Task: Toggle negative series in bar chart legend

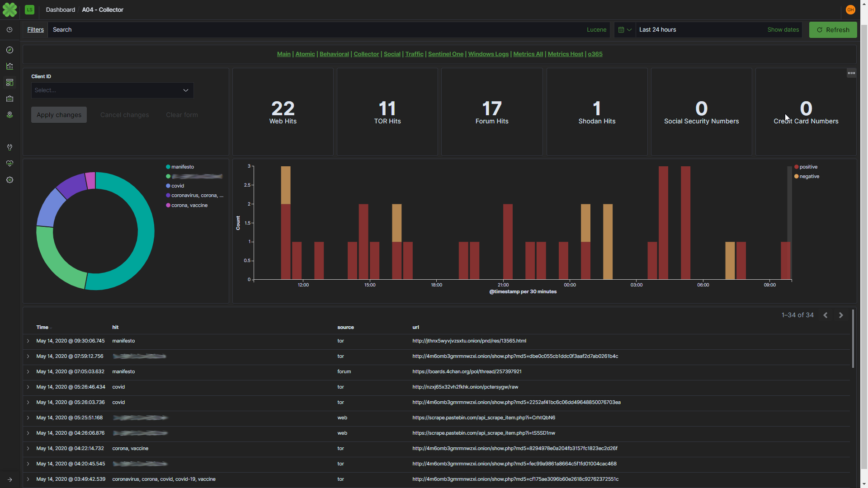Action: click(x=807, y=176)
